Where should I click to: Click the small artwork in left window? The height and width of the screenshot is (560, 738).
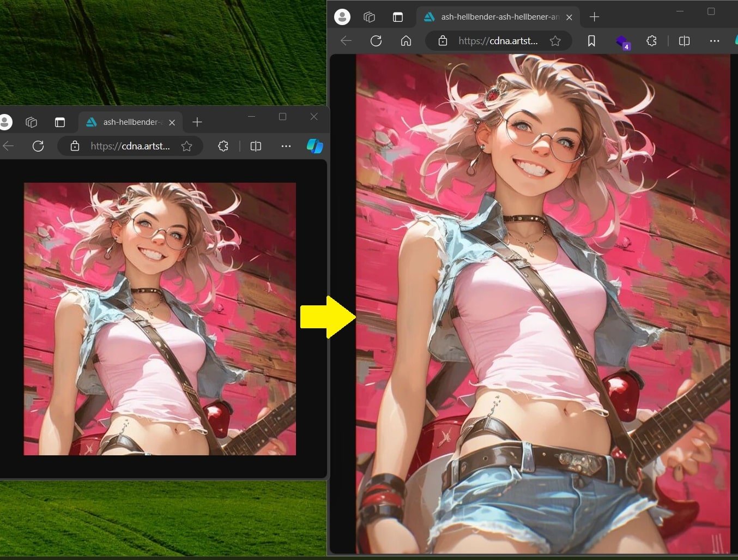click(x=160, y=319)
